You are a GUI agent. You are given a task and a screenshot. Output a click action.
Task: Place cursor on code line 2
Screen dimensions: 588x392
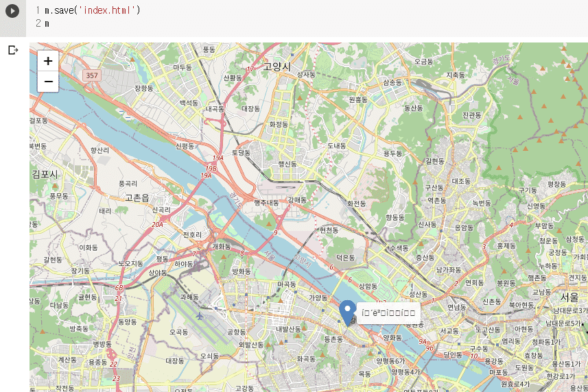click(47, 23)
